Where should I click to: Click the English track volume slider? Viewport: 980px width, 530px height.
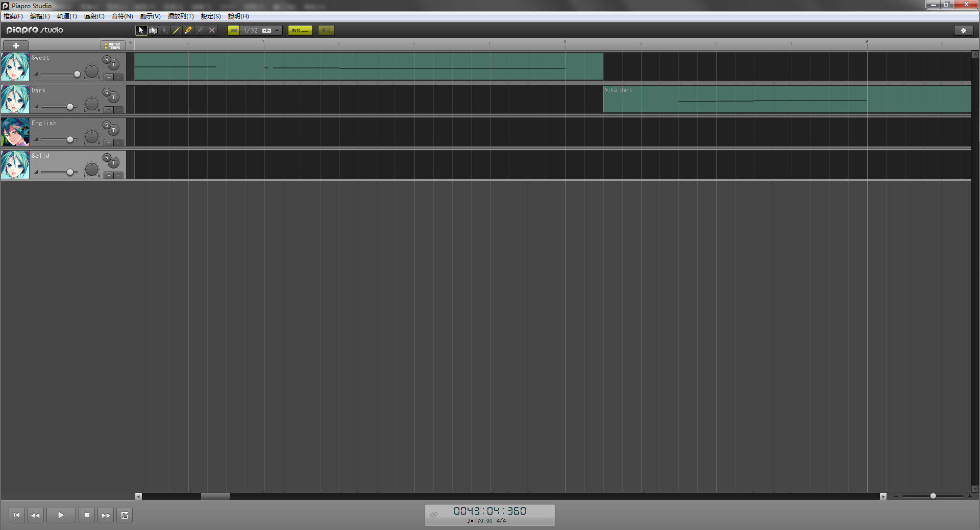point(59,139)
